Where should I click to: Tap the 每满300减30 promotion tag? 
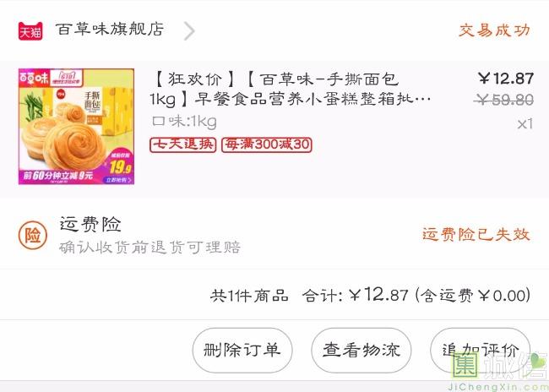pos(267,144)
